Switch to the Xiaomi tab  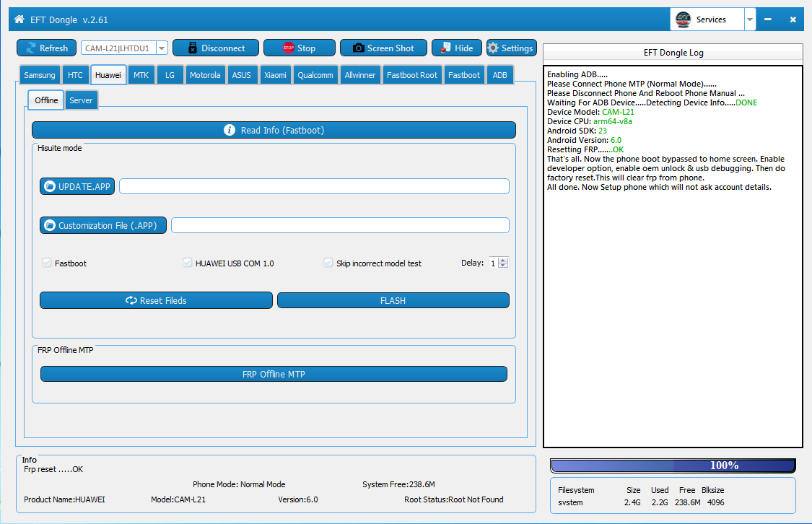[x=275, y=75]
